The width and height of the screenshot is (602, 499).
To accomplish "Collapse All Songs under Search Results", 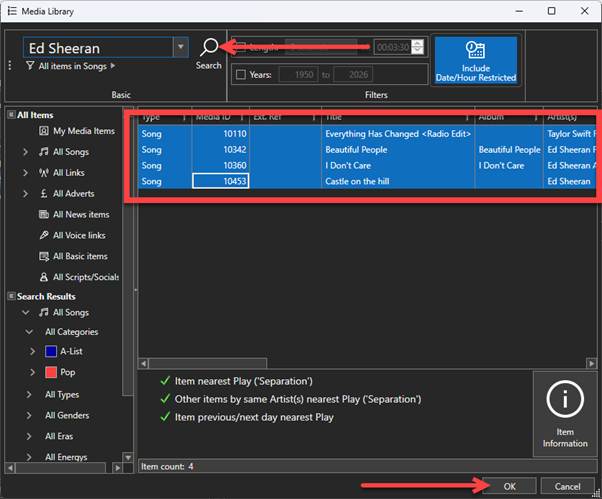I will 25,312.
